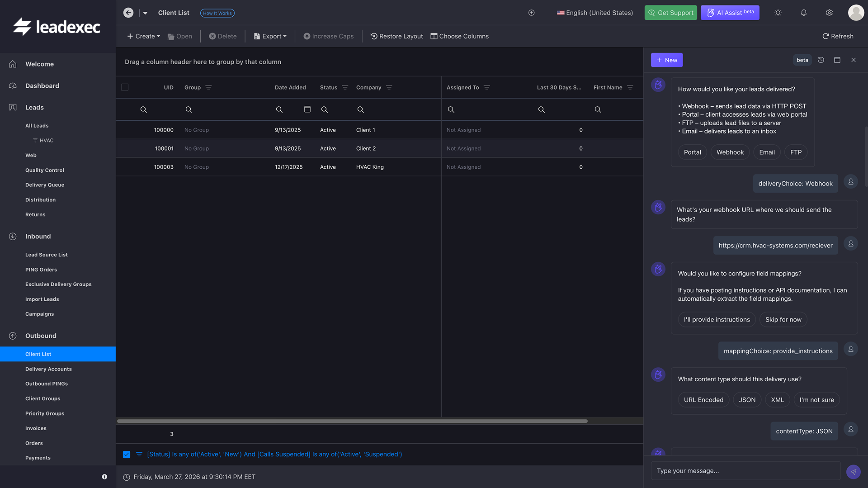The width and height of the screenshot is (868, 488).
Task: Open the Assigned To column filter icon
Action: coord(487,87)
